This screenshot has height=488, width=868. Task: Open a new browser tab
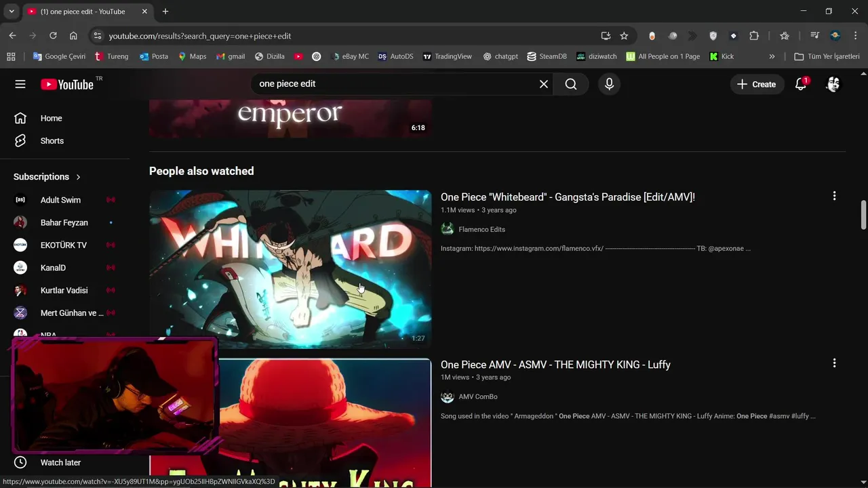165,12
